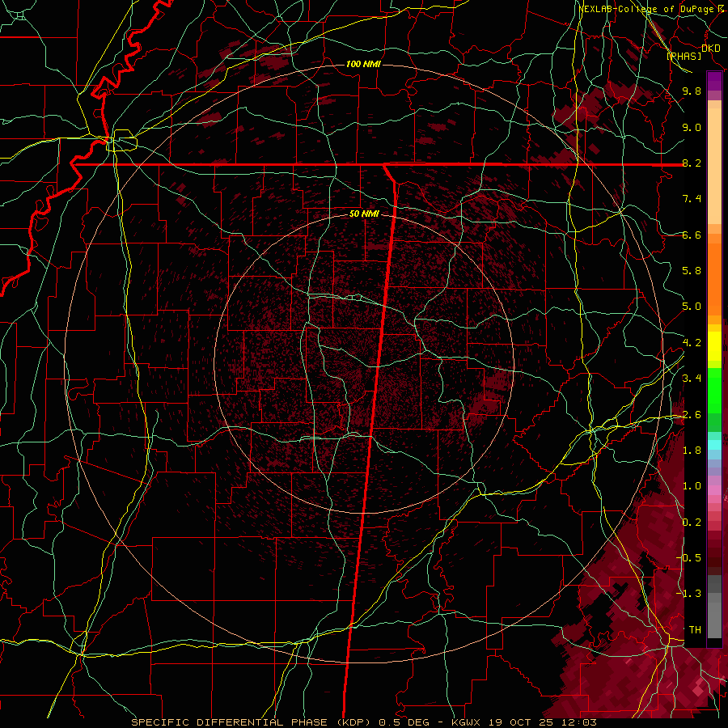
Task: Click the dark orange band of the color scale
Action: point(714,278)
